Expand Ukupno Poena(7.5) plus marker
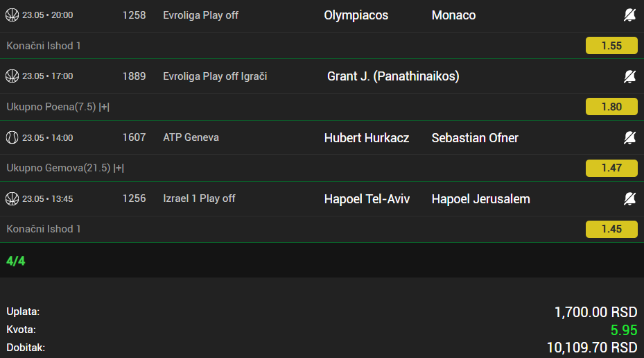 click(104, 107)
